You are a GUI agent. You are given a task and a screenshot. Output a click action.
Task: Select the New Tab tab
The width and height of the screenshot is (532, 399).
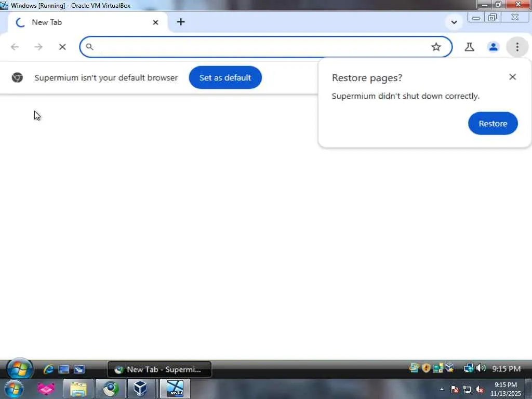87,22
